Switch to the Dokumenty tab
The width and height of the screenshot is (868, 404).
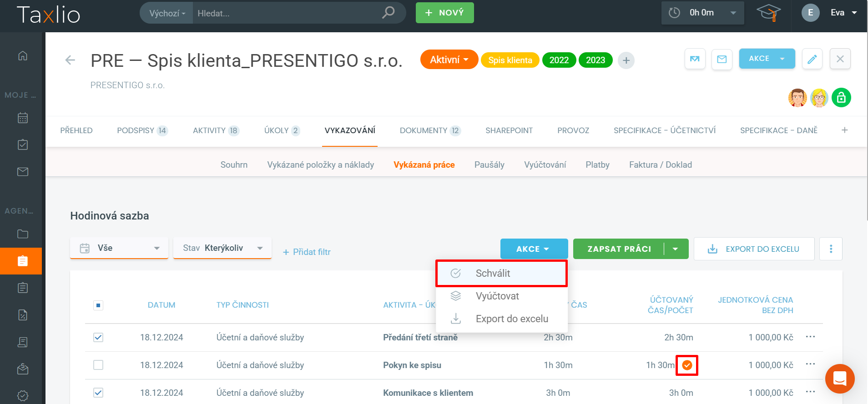tap(430, 131)
